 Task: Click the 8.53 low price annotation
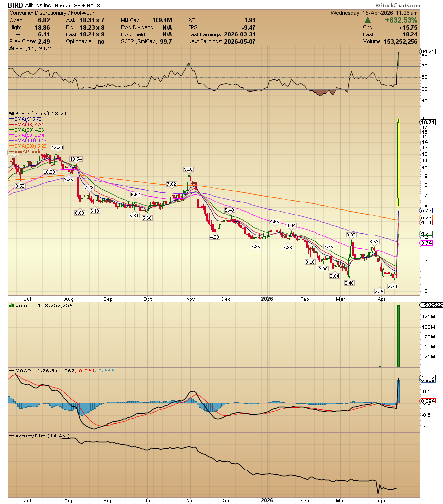[x=20, y=186]
